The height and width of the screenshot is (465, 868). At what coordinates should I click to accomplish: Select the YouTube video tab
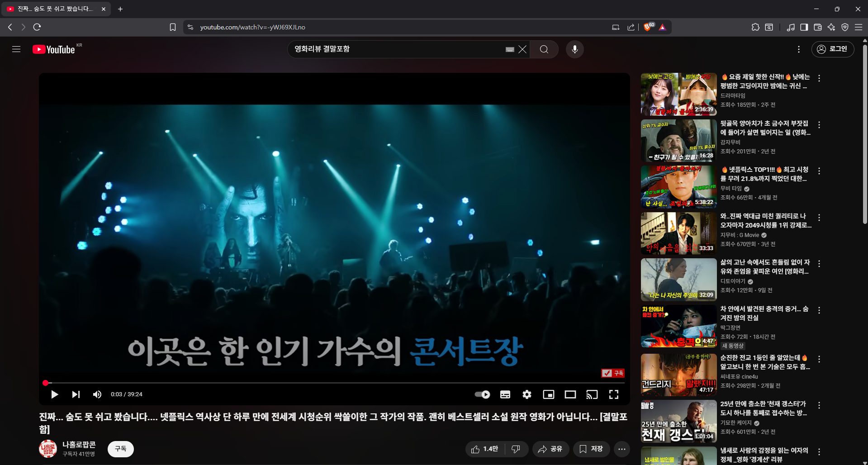point(56,9)
